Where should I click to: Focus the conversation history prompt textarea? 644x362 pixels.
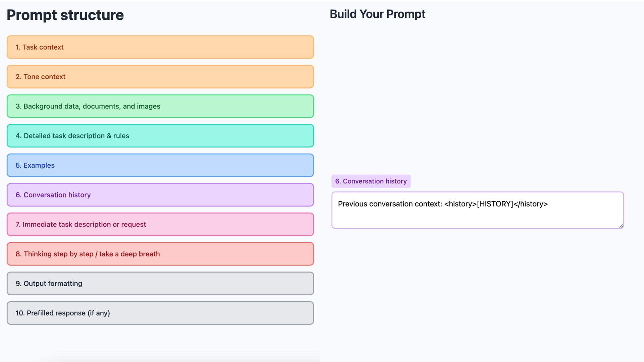tap(478, 210)
